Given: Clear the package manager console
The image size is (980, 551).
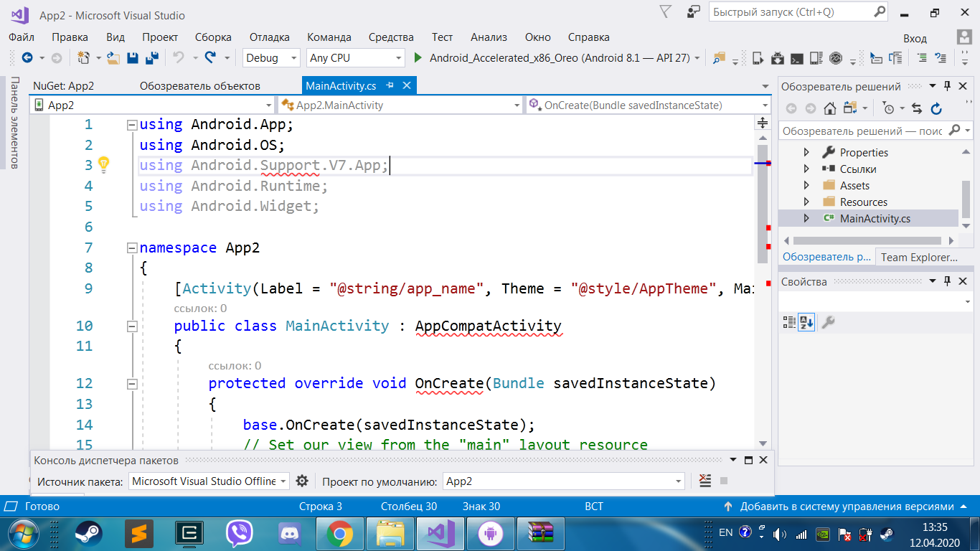Looking at the screenshot, I should coord(705,481).
